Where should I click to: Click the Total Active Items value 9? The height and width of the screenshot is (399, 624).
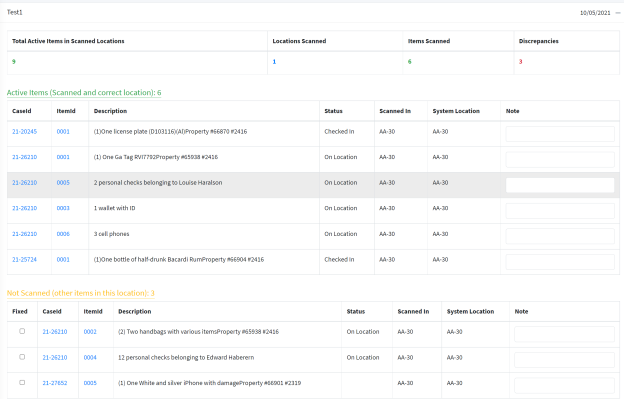[x=14, y=62]
